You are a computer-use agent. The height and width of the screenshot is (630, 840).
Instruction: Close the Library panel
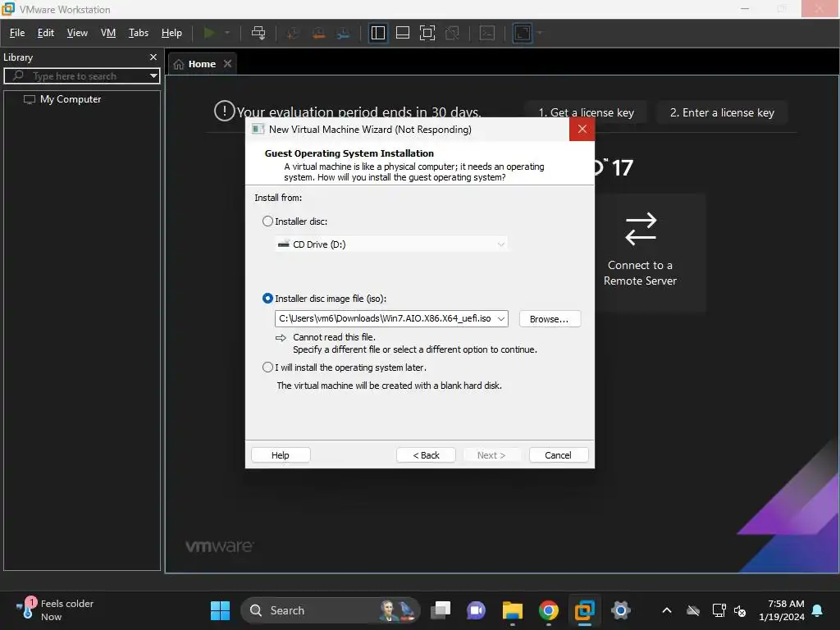153,57
